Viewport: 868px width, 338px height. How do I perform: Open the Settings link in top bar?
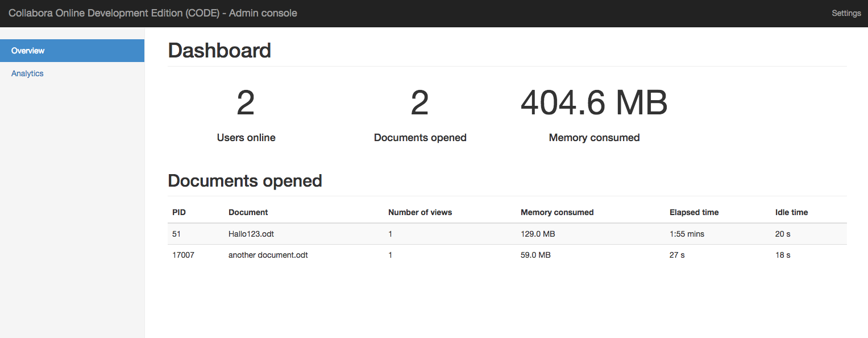click(x=846, y=13)
